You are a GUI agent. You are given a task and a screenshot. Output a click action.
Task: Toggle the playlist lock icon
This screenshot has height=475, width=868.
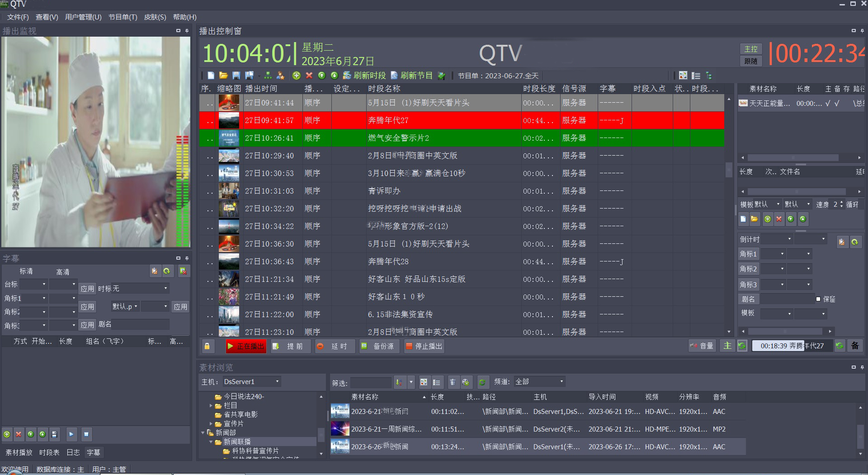pos(207,346)
